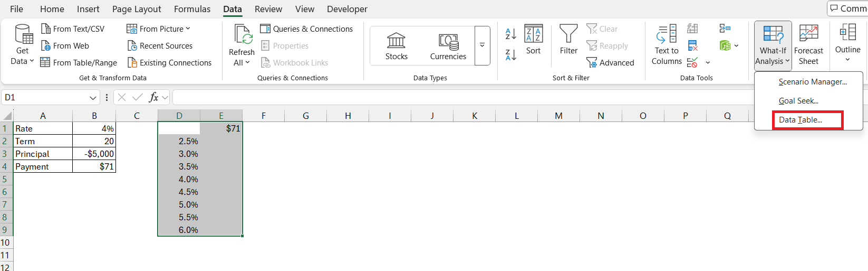This screenshot has height=271, width=868.
Task: Expand the Data Types gallery
Action: (482, 46)
